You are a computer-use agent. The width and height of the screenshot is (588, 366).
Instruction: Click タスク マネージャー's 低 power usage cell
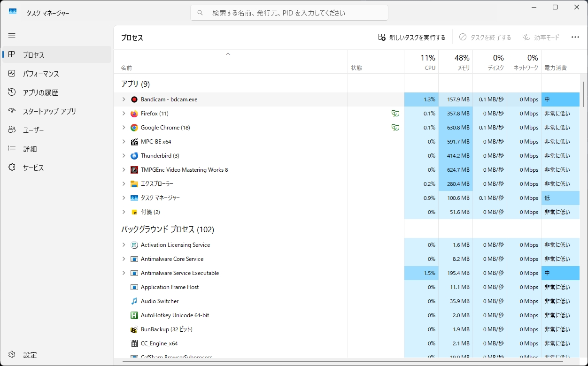560,198
